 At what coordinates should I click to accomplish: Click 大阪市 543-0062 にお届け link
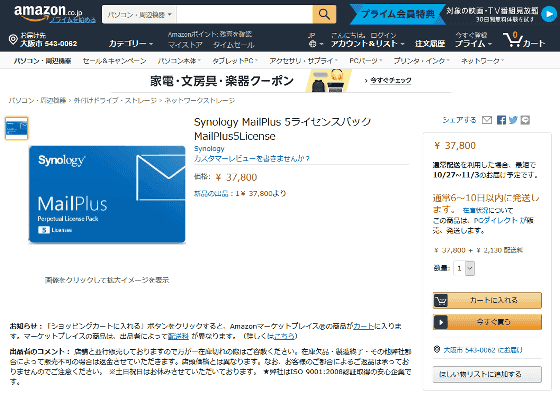tap(482, 350)
